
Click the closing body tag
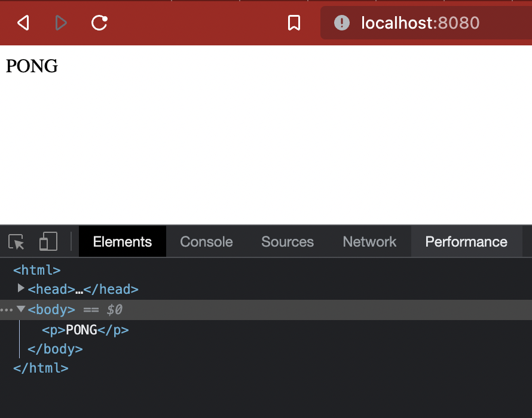pos(55,349)
